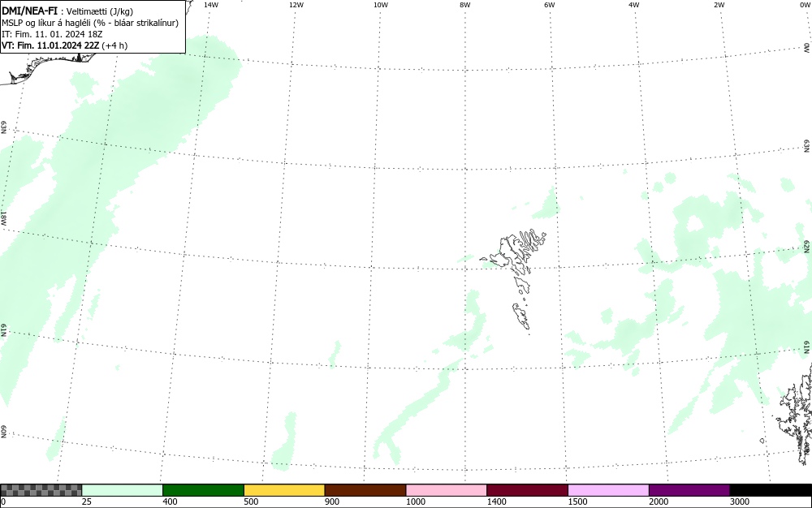Pick the maroon 1400–1500 legend swatch
Screen dimensions: 812x508
pyautogui.click(x=527, y=490)
